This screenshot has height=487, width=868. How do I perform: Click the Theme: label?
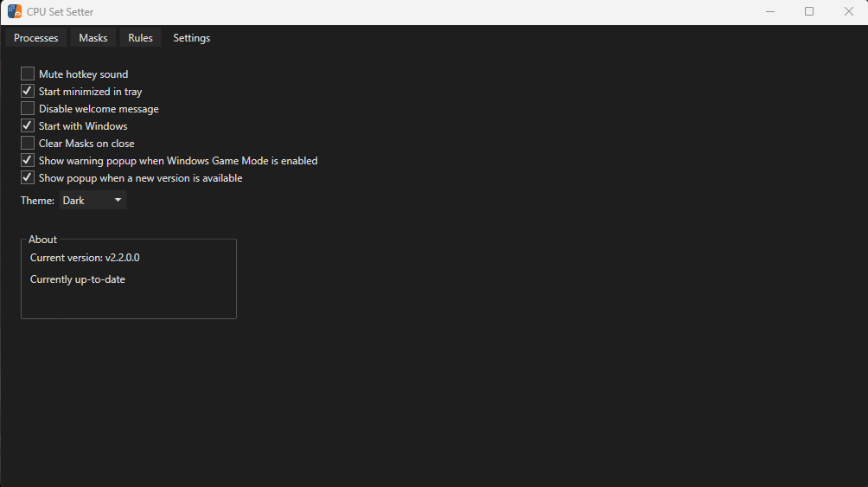38,201
